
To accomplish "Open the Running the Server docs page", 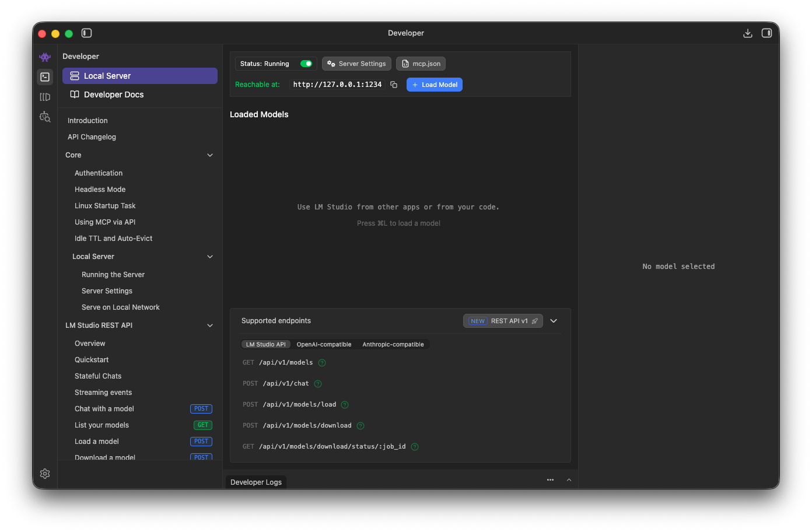I will tap(113, 274).
